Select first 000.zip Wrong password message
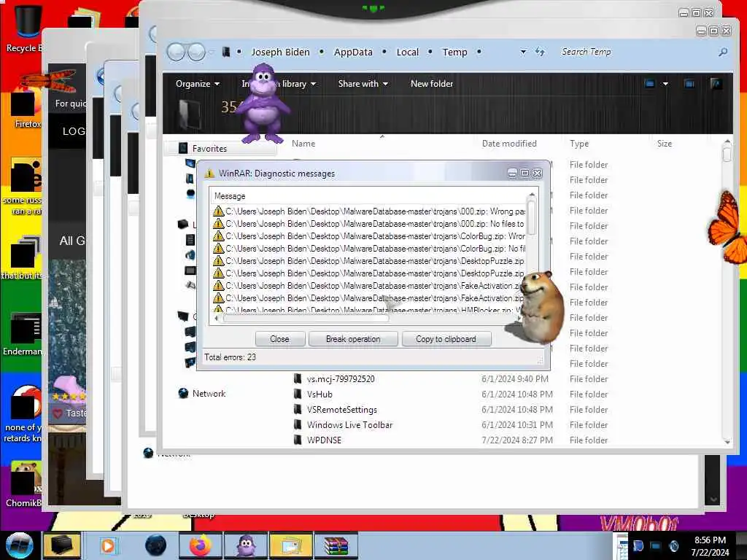 click(368, 211)
